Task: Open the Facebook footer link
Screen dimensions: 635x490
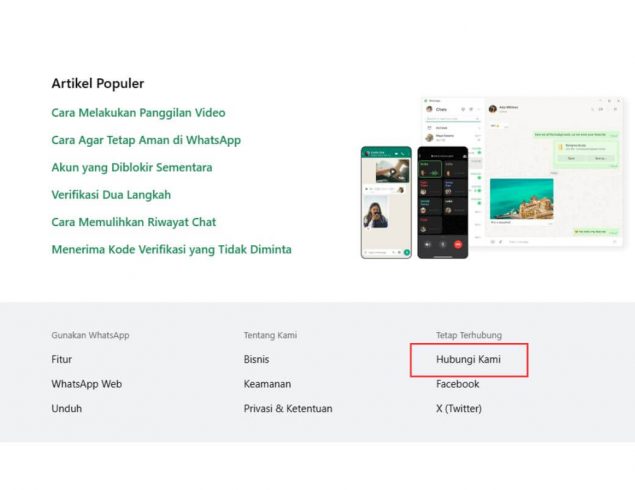Action: (x=458, y=384)
